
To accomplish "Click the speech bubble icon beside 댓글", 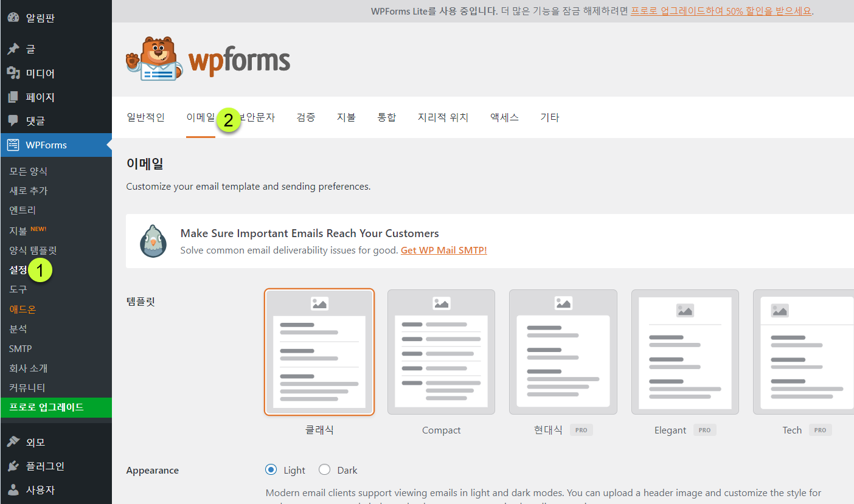I will click(x=13, y=120).
